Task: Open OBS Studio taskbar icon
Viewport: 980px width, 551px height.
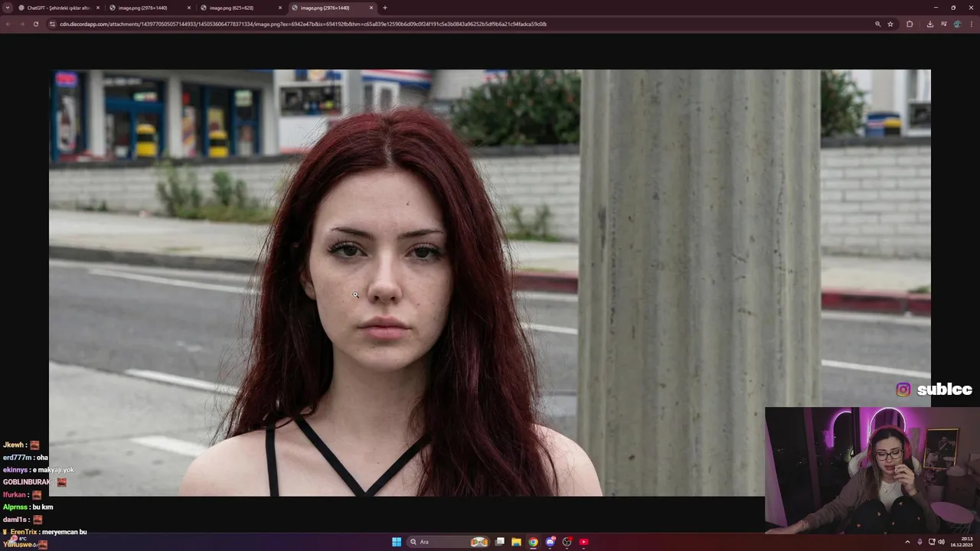Action: pyautogui.click(x=567, y=542)
